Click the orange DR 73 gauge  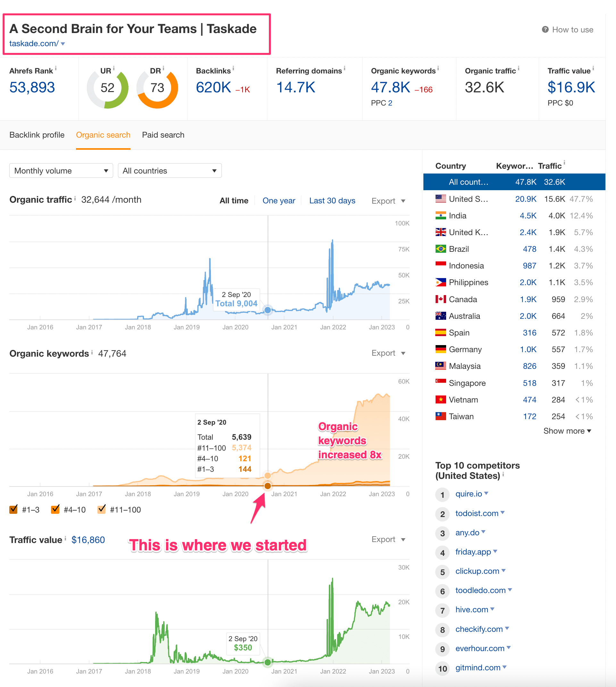[x=157, y=88]
